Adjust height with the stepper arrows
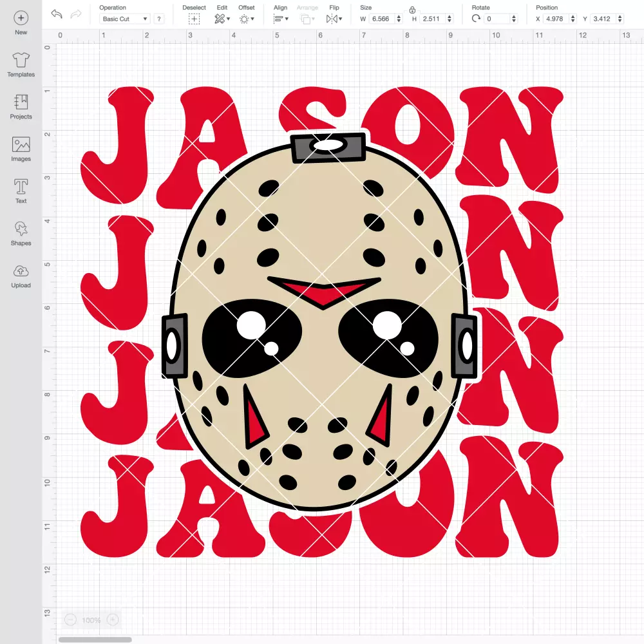This screenshot has width=644, height=644. pyautogui.click(x=450, y=19)
